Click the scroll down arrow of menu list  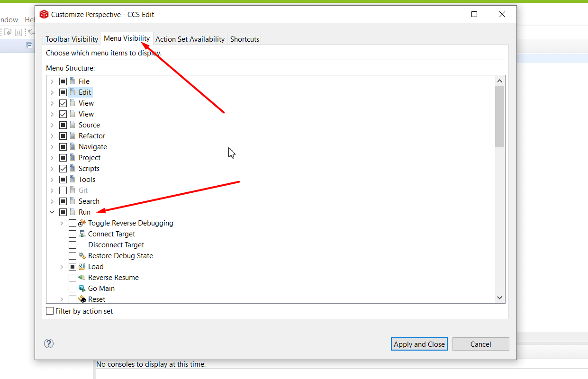pos(499,298)
